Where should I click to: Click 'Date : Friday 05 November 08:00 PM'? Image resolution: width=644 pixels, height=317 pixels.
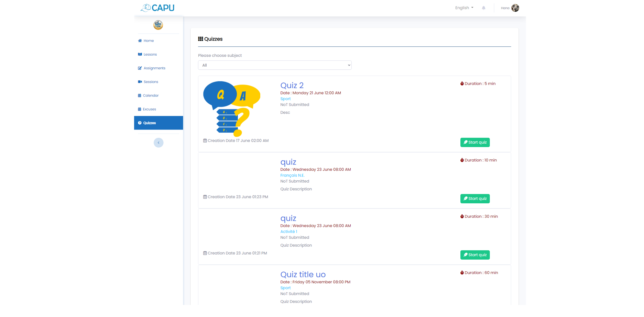pyautogui.click(x=315, y=282)
